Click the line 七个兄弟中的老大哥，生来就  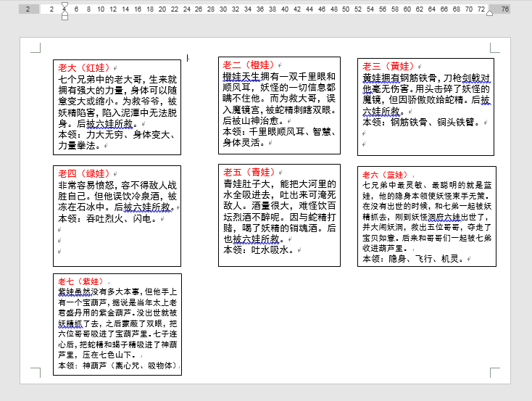[117, 80]
